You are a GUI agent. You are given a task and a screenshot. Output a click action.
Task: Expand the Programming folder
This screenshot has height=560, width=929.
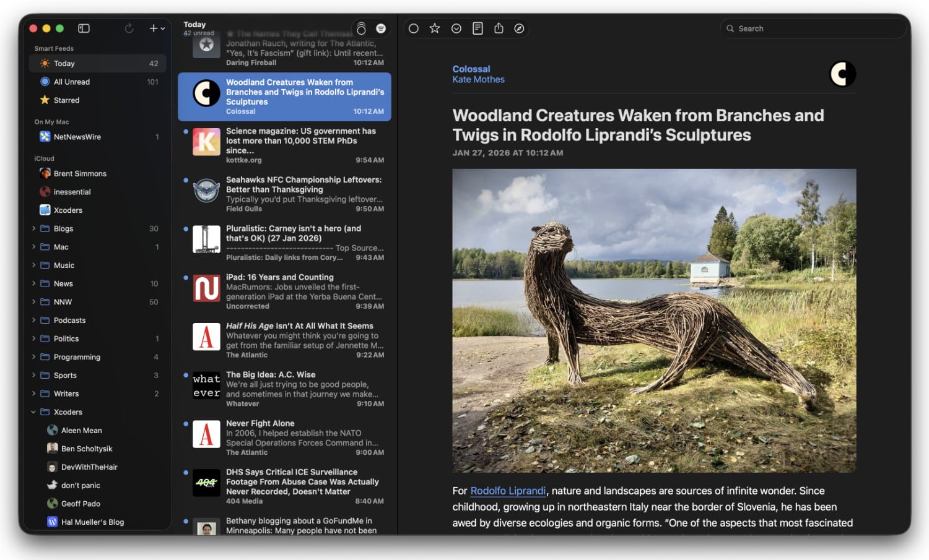pyautogui.click(x=33, y=357)
